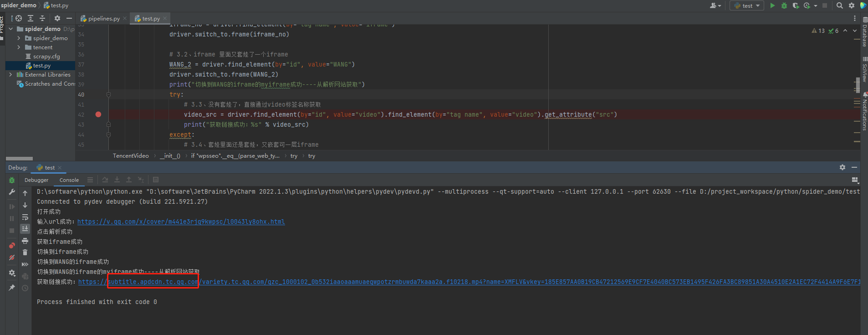Open Project panel options gear

(57, 18)
